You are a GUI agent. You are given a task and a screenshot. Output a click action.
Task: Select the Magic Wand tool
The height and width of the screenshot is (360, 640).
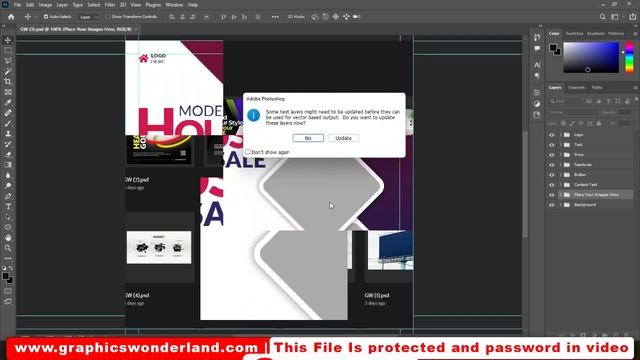(8, 71)
